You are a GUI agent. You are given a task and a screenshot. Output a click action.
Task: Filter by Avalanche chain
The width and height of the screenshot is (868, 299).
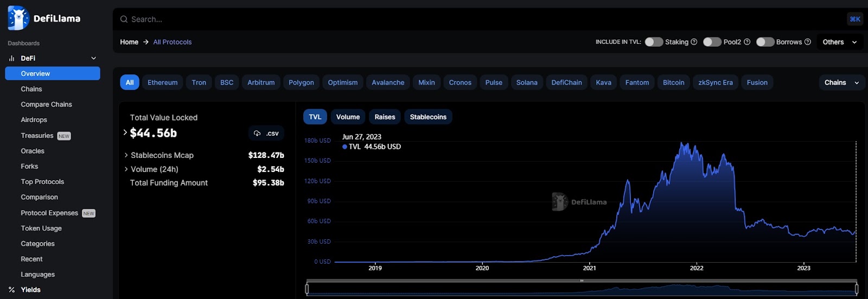388,82
